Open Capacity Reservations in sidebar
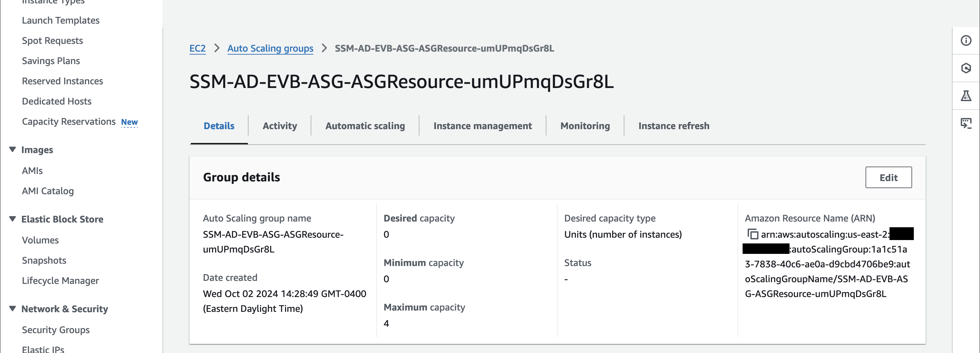The image size is (980, 353). pyautogui.click(x=69, y=122)
